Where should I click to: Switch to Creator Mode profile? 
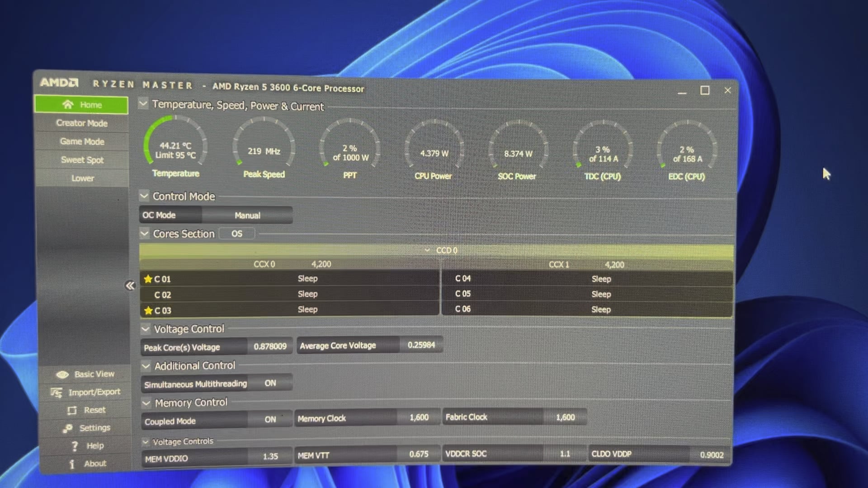pyautogui.click(x=82, y=123)
